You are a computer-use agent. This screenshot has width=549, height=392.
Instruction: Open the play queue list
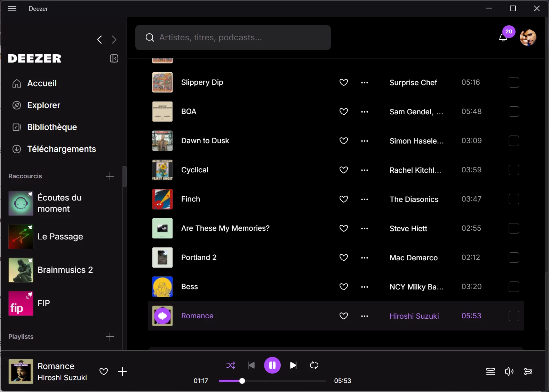point(491,371)
